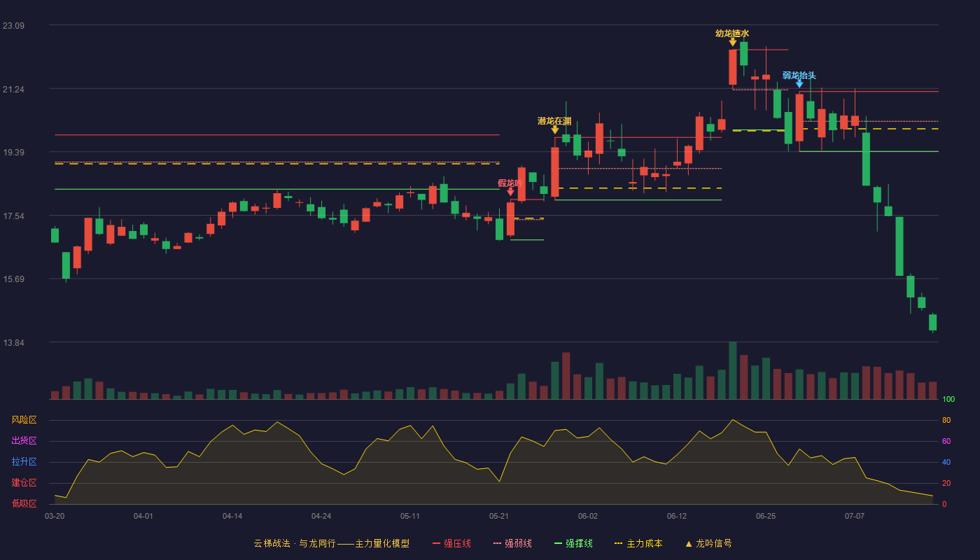This screenshot has width=980, height=560.
Task: Click the 06-02 date label
Action: (588, 516)
